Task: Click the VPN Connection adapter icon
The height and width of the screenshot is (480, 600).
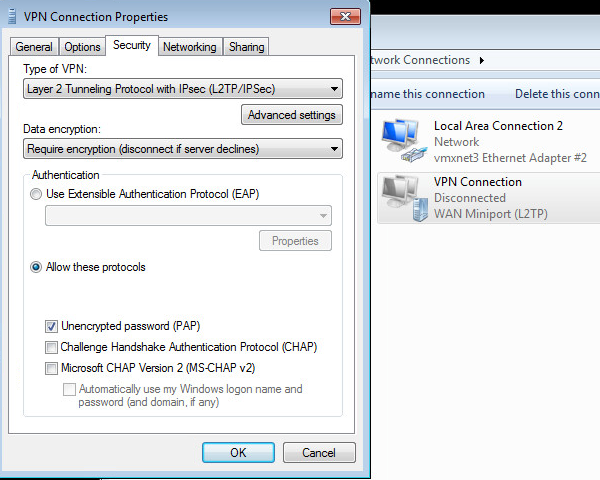Action: point(404,197)
